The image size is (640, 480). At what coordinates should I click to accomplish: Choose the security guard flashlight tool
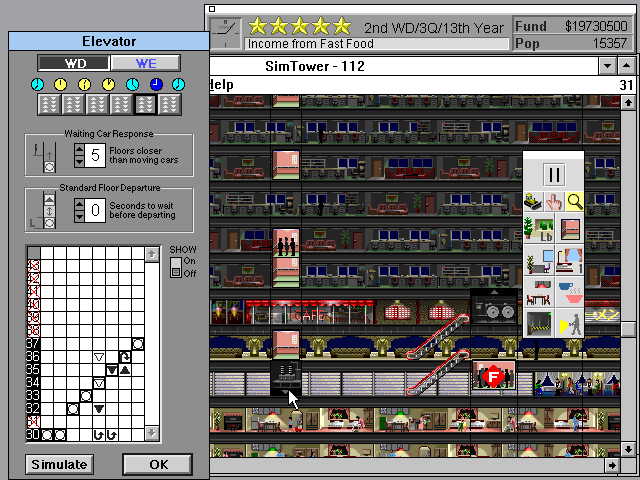click(569, 323)
